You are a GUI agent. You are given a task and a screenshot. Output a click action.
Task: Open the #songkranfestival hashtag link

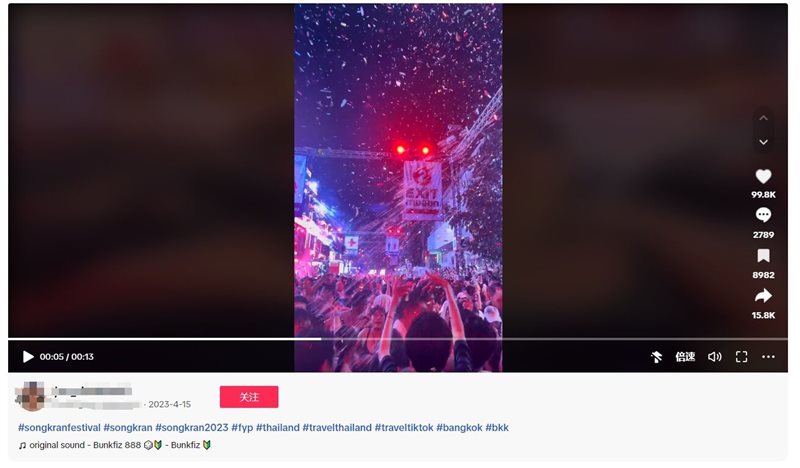(x=59, y=428)
